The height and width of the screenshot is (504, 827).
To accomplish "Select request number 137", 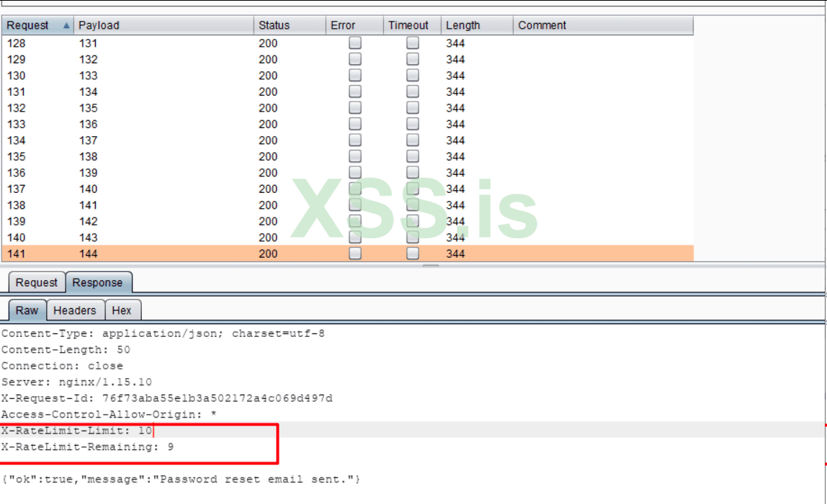I will (17, 189).
